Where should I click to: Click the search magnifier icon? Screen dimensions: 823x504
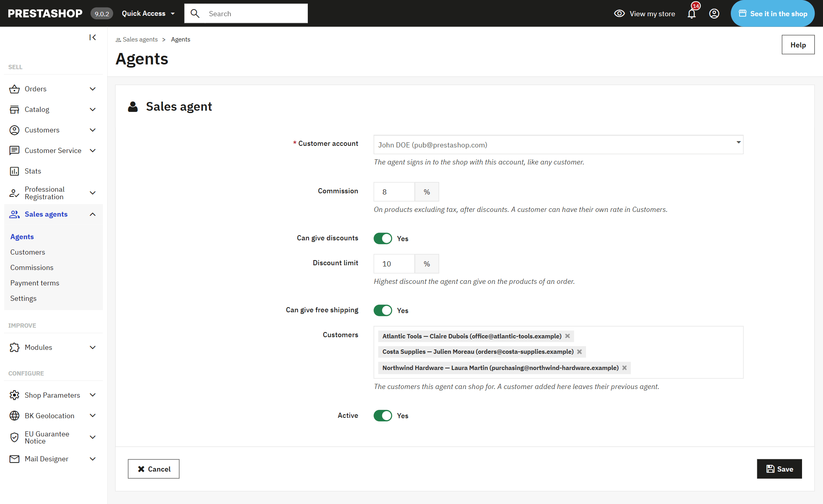[195, 13]
